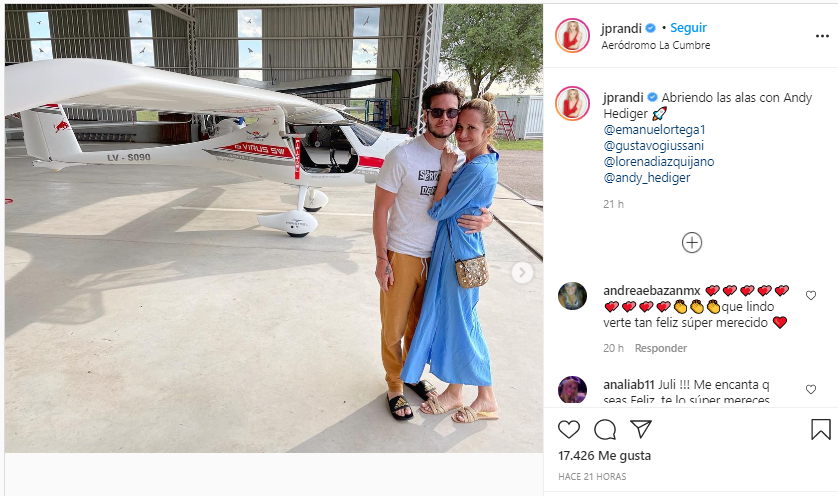Open the three-dot more options menu
Screen dimensions: 838x496
click(x=822, y=36)
